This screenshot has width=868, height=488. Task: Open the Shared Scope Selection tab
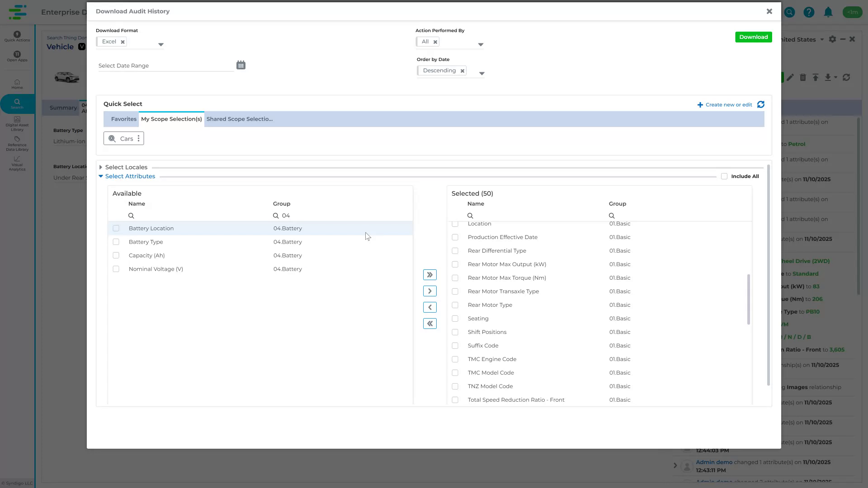click(x=240, y=119)
